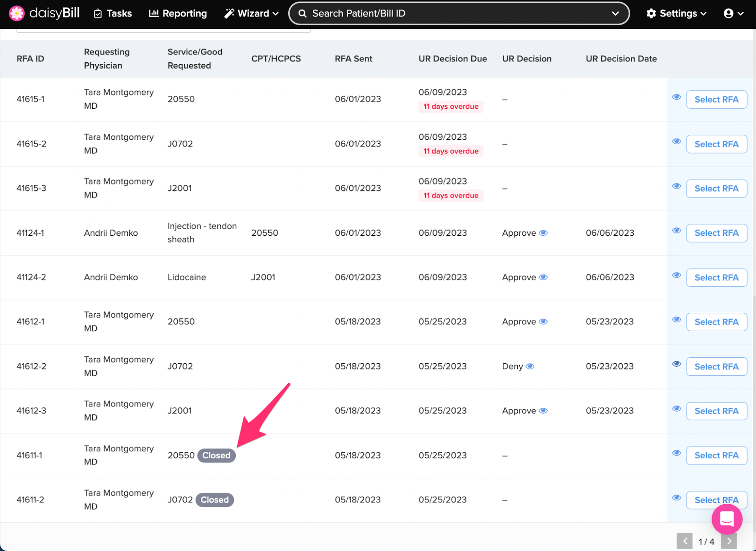Click the row eye icon for RFA 41611-2
Image resolution: width=756 pixels, height=551 pixels.
click(677, 497)
